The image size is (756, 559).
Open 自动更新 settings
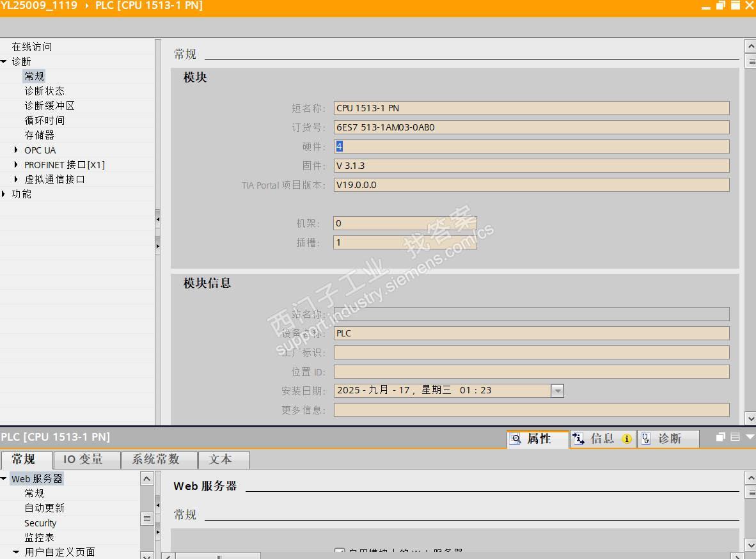(x=44, y=508)
